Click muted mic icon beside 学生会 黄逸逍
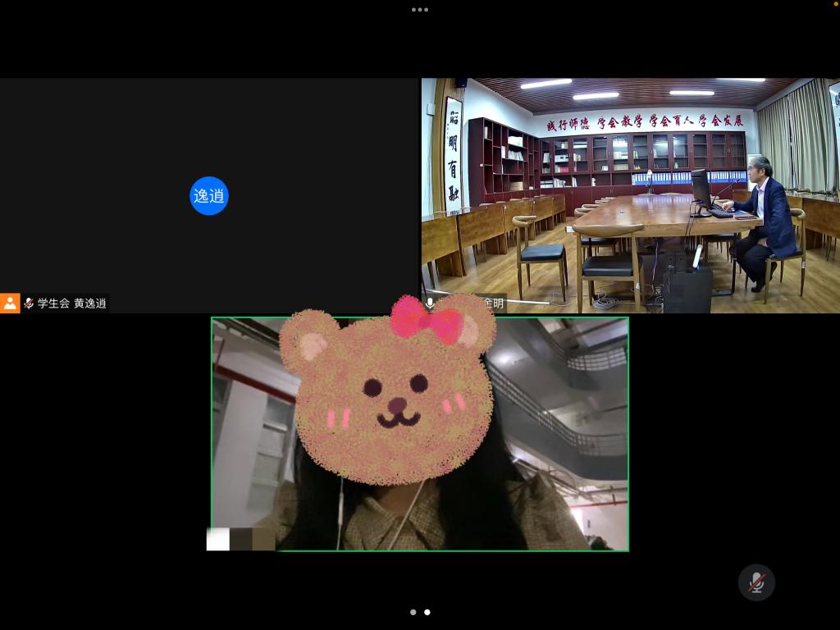The width and height of the screenshot is (840, 630). (29, 304)
